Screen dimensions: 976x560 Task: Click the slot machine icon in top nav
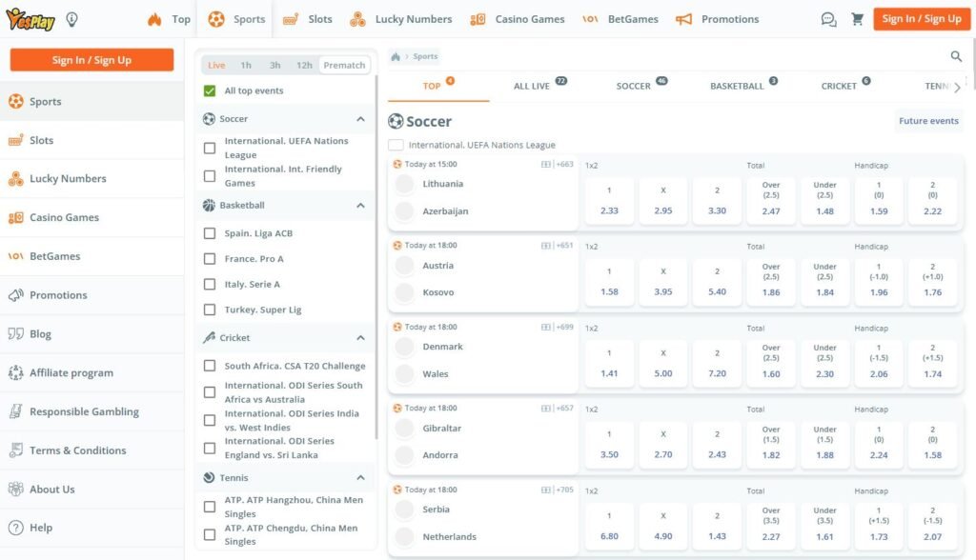pos(291,19)
